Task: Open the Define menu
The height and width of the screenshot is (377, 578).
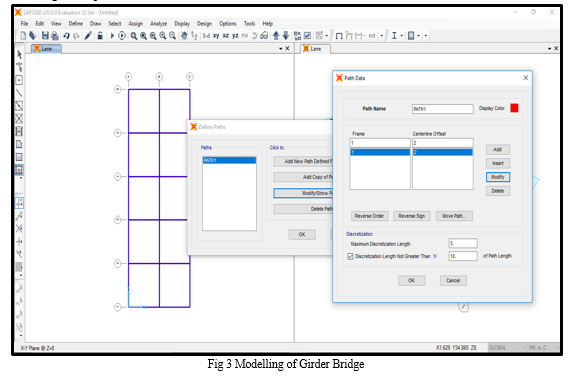Action: click(x=76, y=24)
